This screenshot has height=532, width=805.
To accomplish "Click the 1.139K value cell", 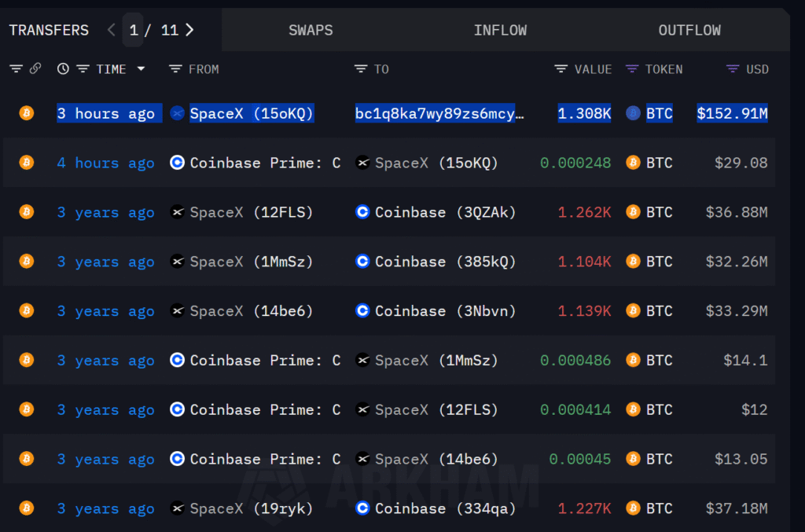I will tap(584, 311).
